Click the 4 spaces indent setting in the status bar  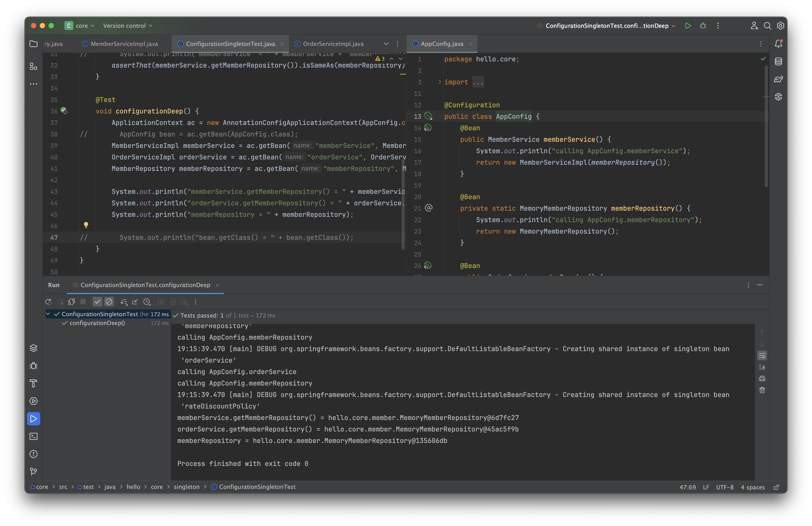tap(753, 487)
